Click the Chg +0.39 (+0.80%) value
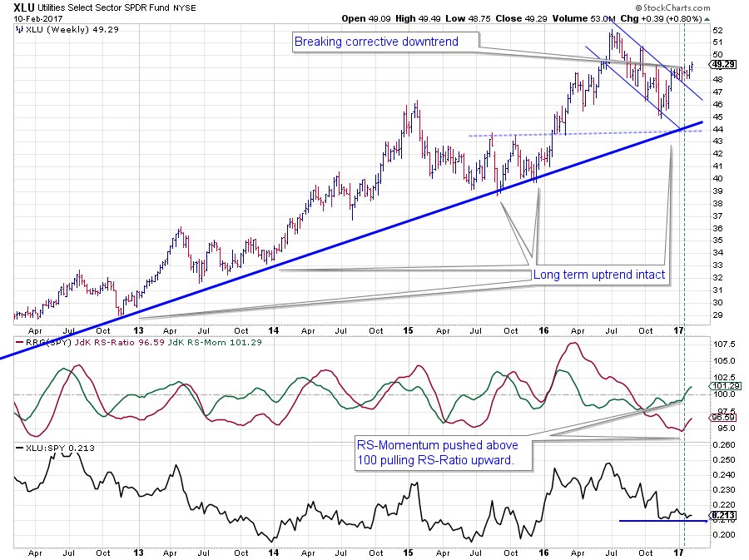Viewport: 749px width, 560px height. [661, 18]
